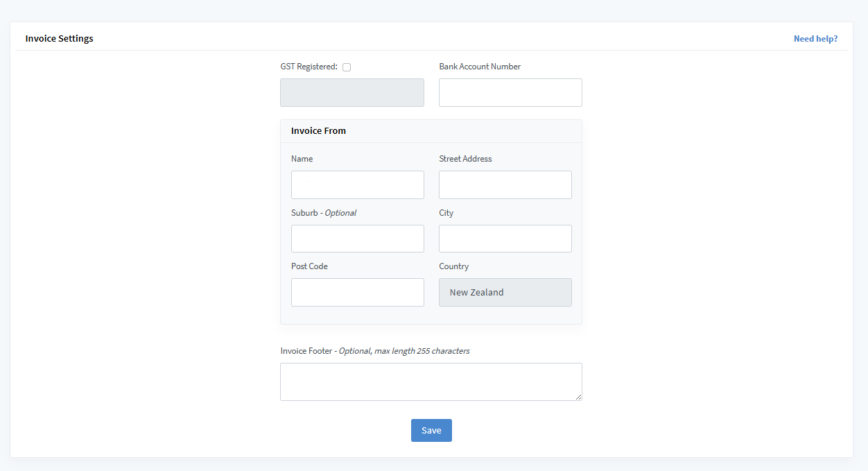Focus the City text box
The width and height of the screenshot is (868, 471).
[505, 239]
